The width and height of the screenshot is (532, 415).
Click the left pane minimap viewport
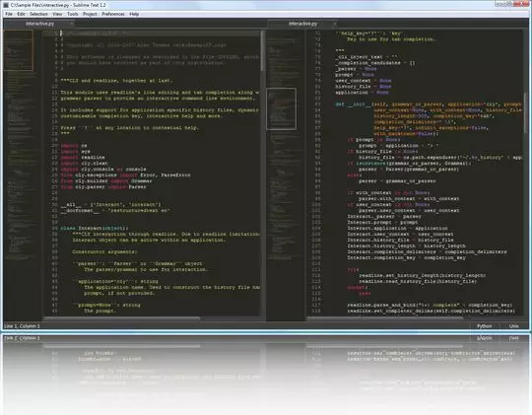(19, 50)
